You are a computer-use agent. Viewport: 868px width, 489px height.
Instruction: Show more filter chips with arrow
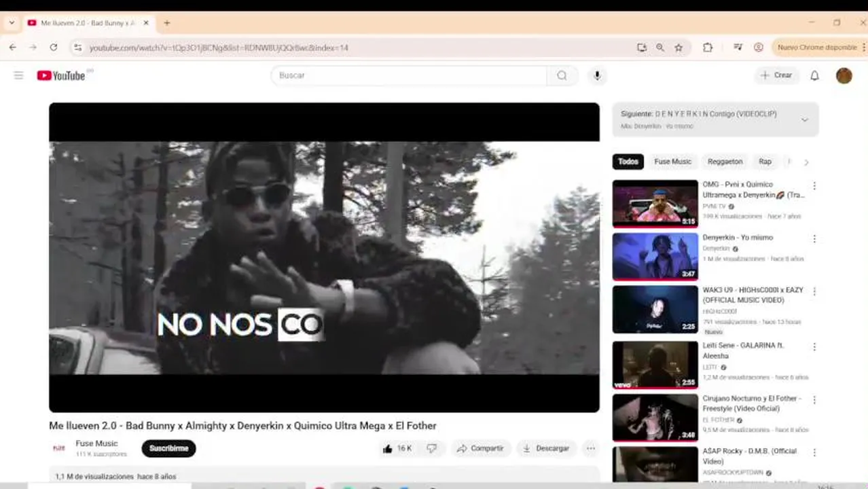tap(806, 162)
